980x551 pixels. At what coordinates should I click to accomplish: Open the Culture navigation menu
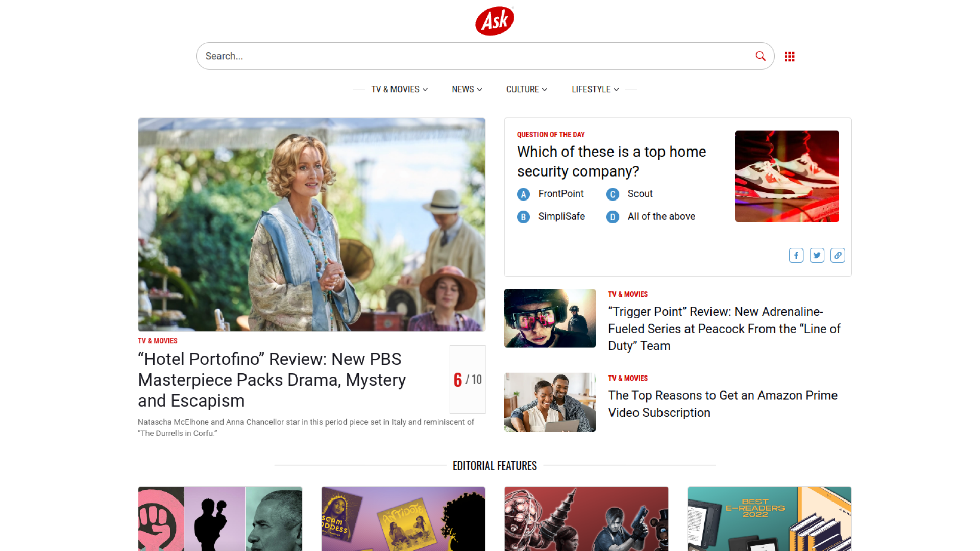coord(527,89)
